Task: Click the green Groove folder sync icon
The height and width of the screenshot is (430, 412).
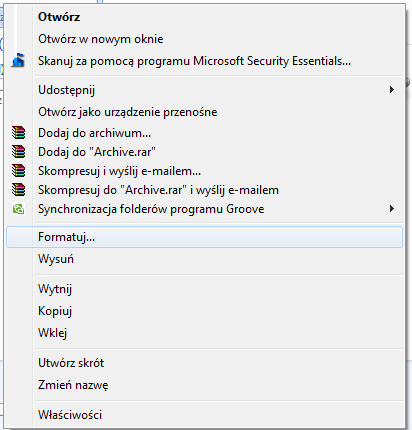Action: [18, 209]
